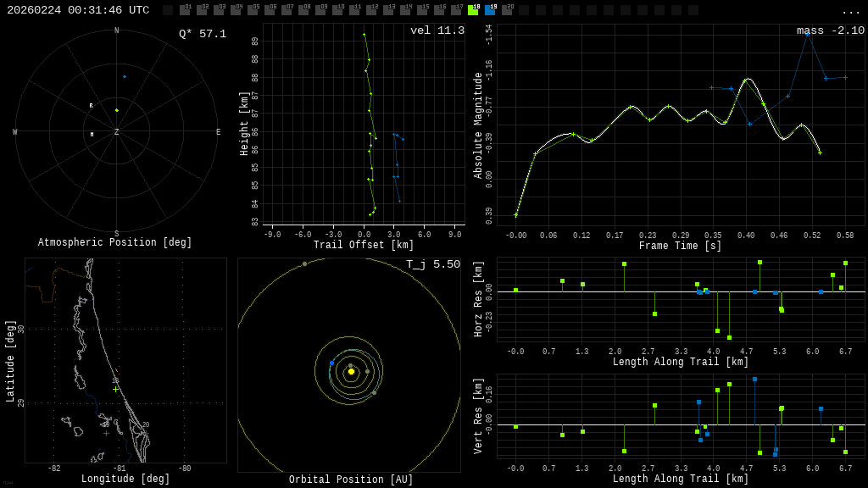
Task: Click the blue station 19 swatch
Action: click(x=490, y=10)
